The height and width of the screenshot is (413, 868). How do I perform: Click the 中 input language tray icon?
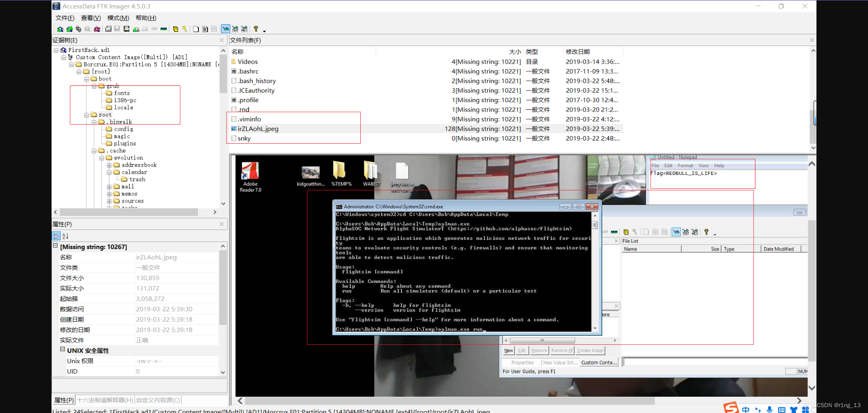tap(745, 409)
